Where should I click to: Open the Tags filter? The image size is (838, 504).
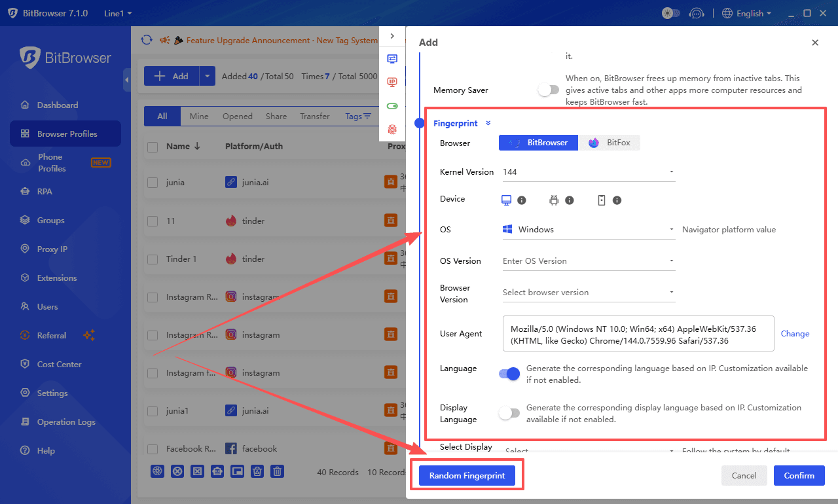coord(358,116)
